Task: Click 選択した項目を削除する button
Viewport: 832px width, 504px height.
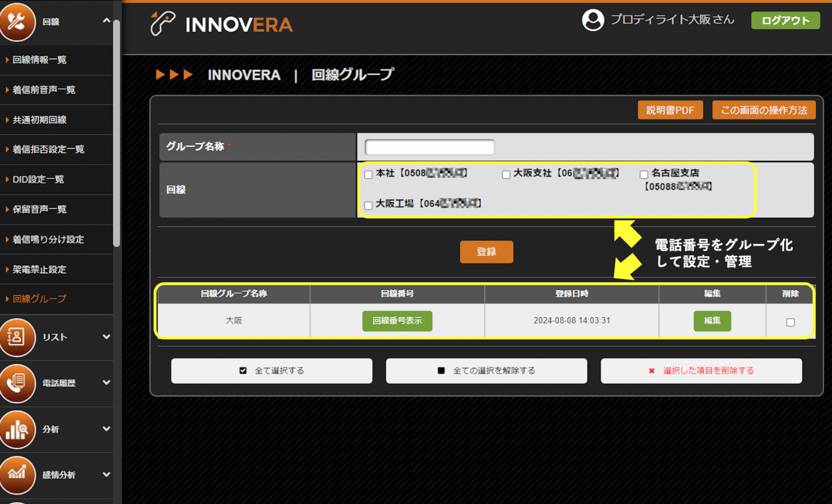Action: [701, 370]
